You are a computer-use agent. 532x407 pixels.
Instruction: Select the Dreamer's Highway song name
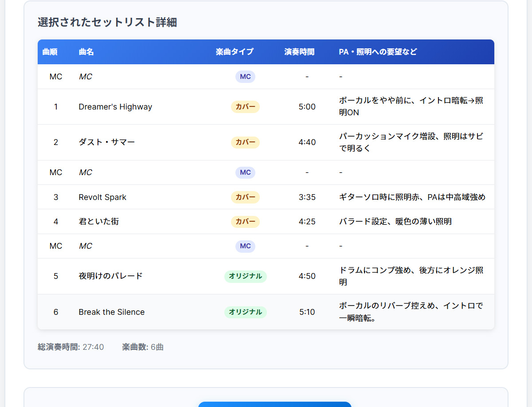point(115,107)
